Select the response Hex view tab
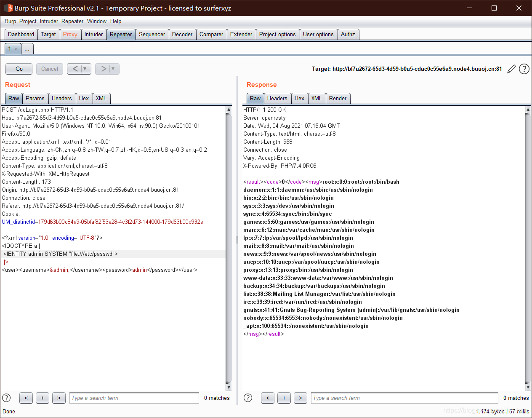The image size is (532, 418). pos(300,99)
